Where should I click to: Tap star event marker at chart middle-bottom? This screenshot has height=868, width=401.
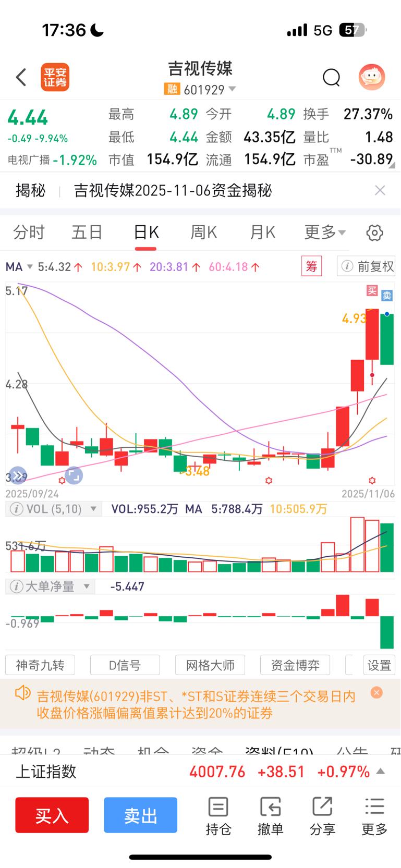pos(269,480)
